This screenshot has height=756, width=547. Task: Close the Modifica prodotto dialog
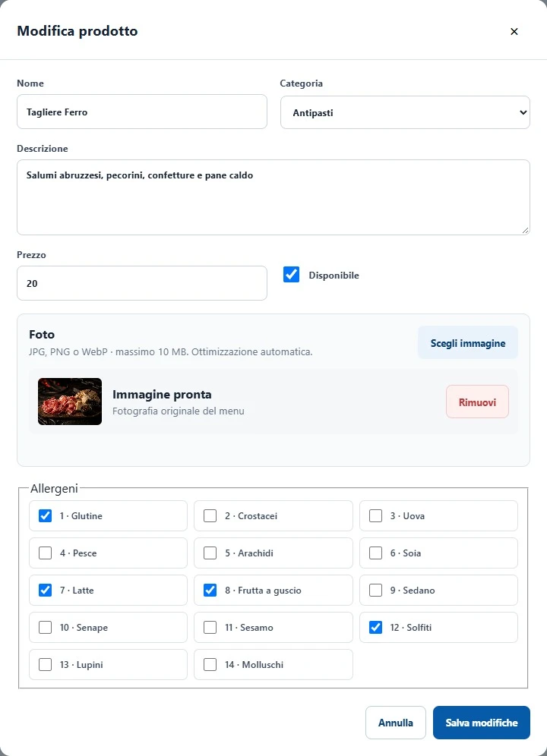coord(514,31)
